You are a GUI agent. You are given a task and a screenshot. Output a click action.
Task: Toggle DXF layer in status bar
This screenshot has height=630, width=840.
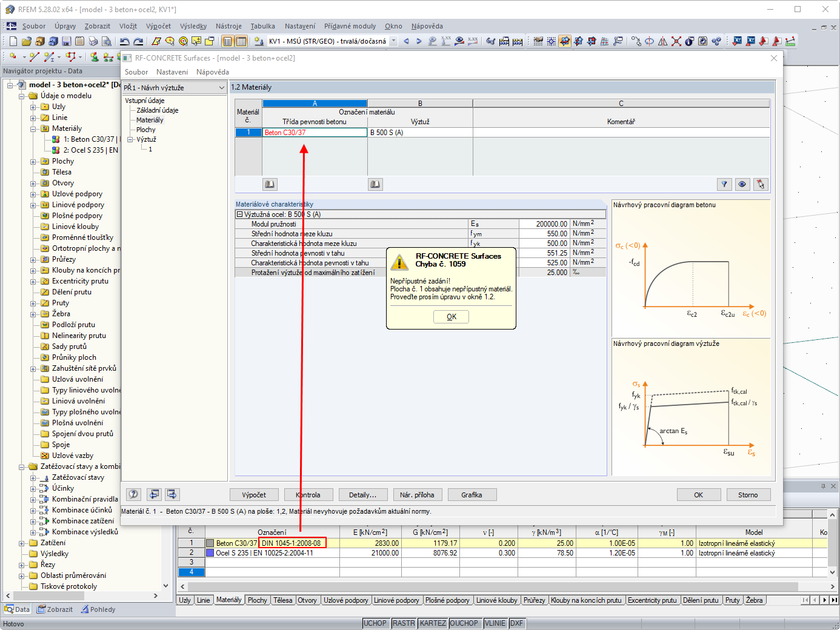(516, 623)
